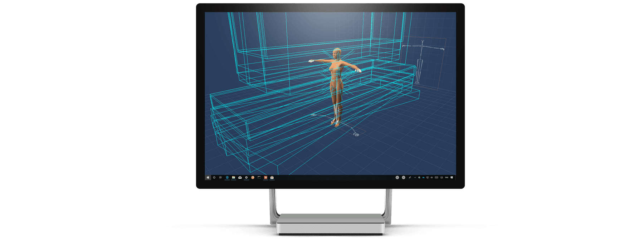This screenshot has height=242, width=644.
Task: Open Task View in the taskbar
Action: tap(220, 177)
